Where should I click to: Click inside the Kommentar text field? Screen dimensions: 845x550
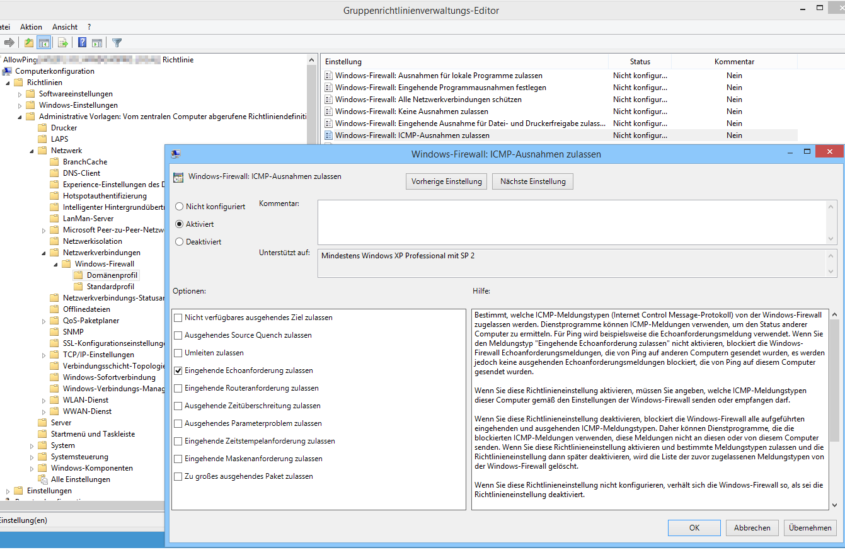571,222
